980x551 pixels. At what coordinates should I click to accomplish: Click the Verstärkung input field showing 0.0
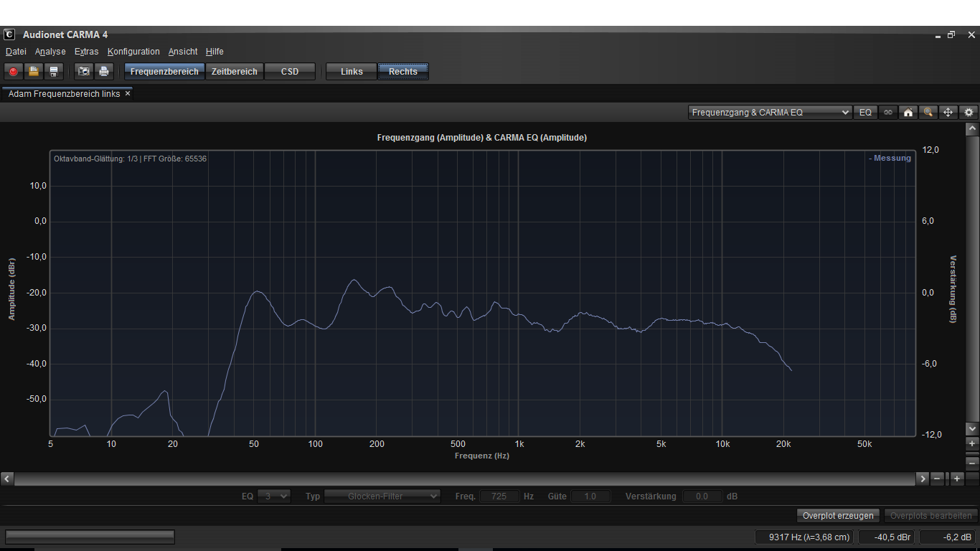702,496
